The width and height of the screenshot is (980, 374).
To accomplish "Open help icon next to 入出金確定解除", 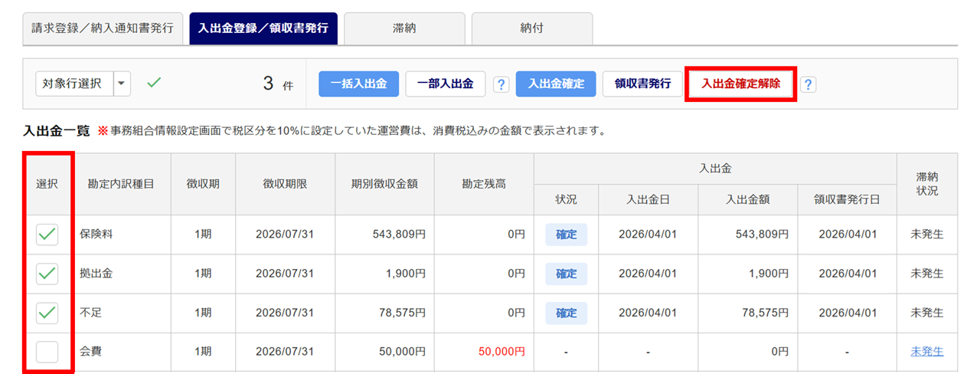I will pyautogui.click(x=808, y=84).
